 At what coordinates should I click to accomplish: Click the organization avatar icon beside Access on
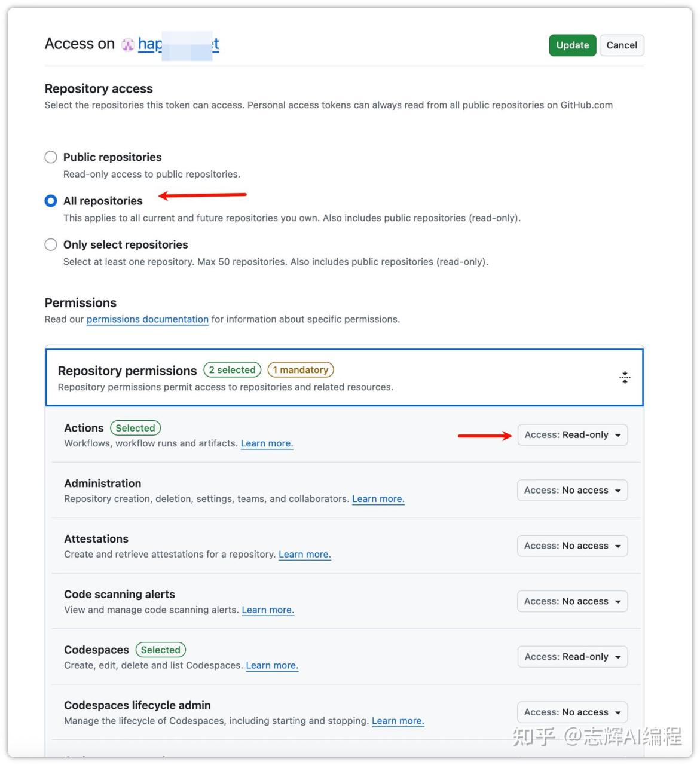(127, 45)
